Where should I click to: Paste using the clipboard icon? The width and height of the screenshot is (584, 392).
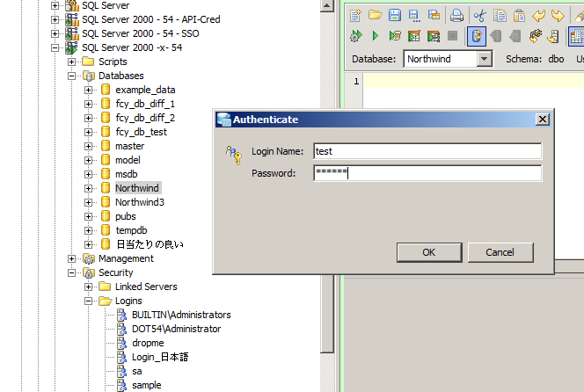pos(519,16)
